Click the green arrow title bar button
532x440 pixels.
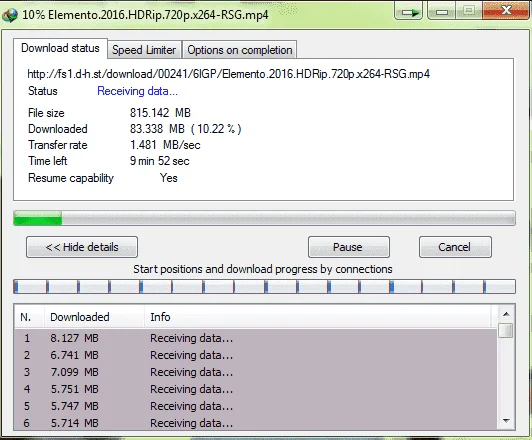pyautogui.click(x=408, y=12)
